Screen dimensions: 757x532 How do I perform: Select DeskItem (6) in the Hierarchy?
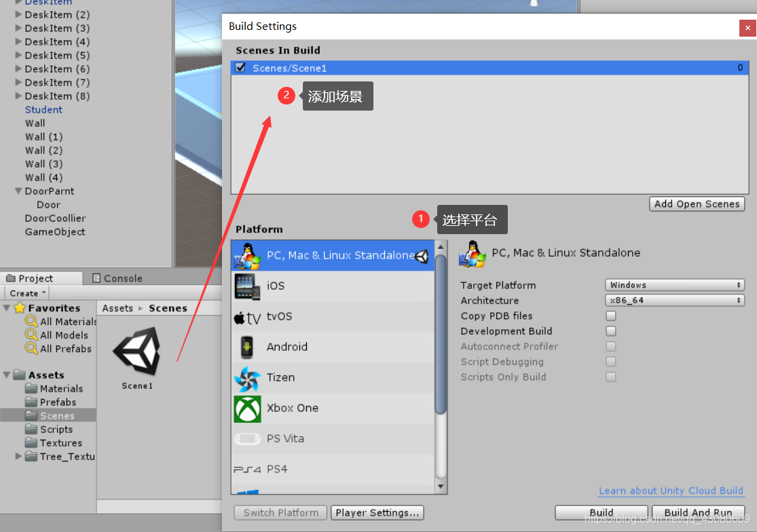[x=57, y=69]
